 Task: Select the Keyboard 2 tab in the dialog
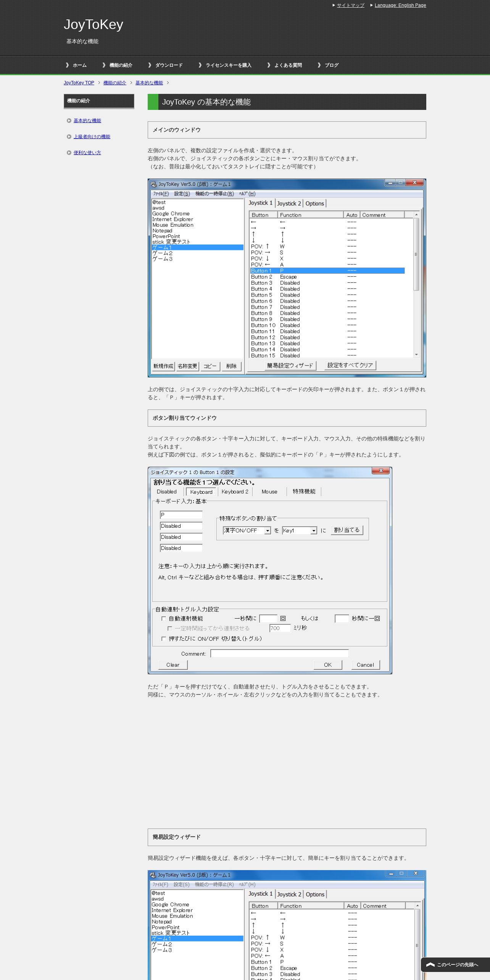tap(235, 492)
